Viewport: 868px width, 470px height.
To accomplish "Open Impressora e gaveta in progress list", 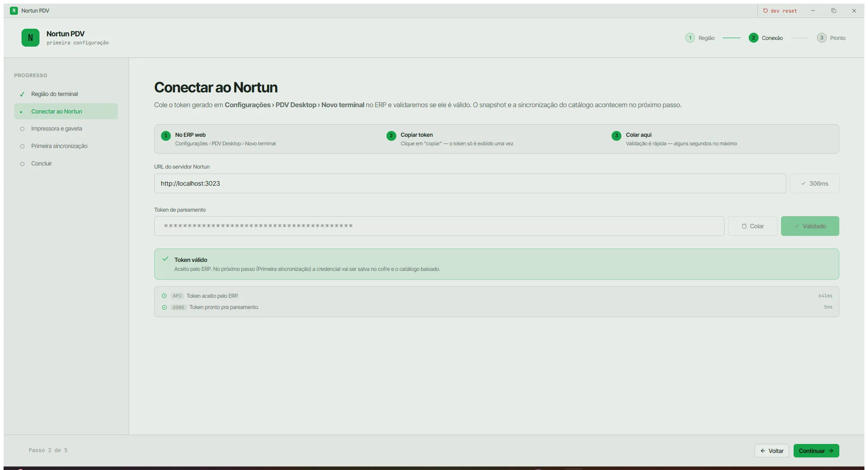I will pos(66,129).
